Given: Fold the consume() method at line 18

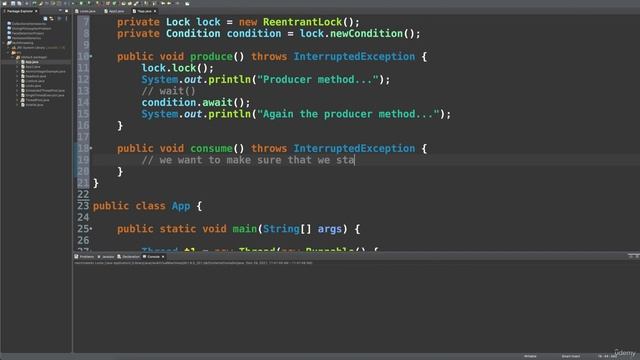Looking at the screenshot, I should [91, 148].
